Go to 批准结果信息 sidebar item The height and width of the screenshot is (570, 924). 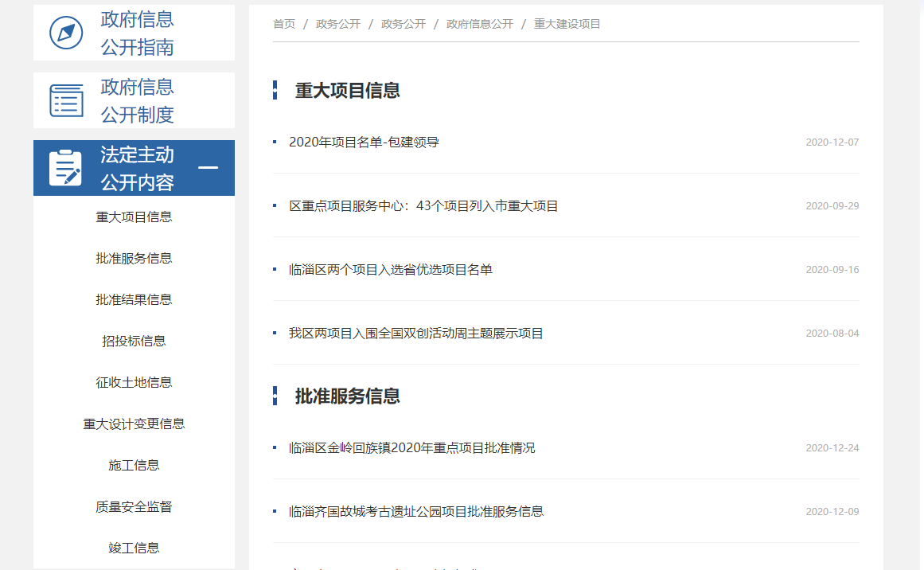(134, 299)
